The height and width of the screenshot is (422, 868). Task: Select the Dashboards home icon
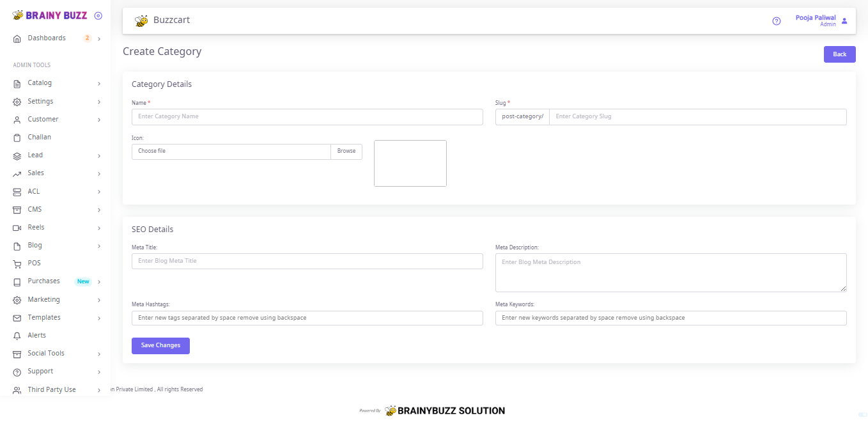[17, 38]
